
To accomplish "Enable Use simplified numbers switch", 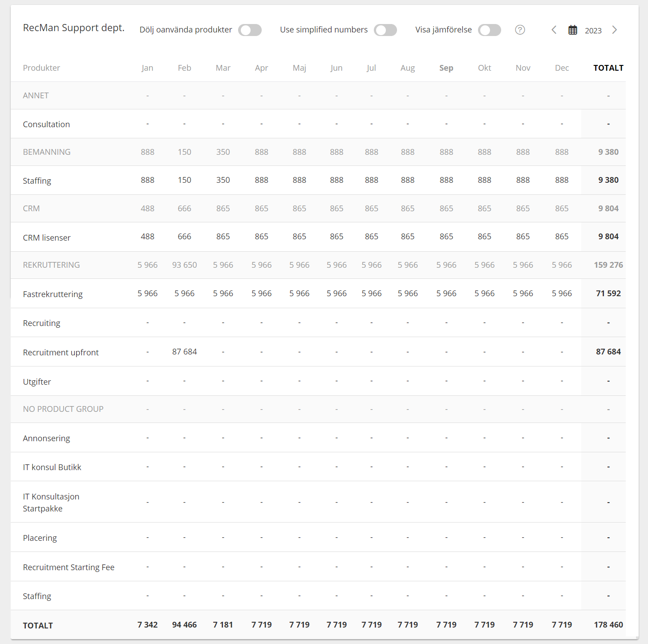I will pyautogui.click(x=385, y=30).
